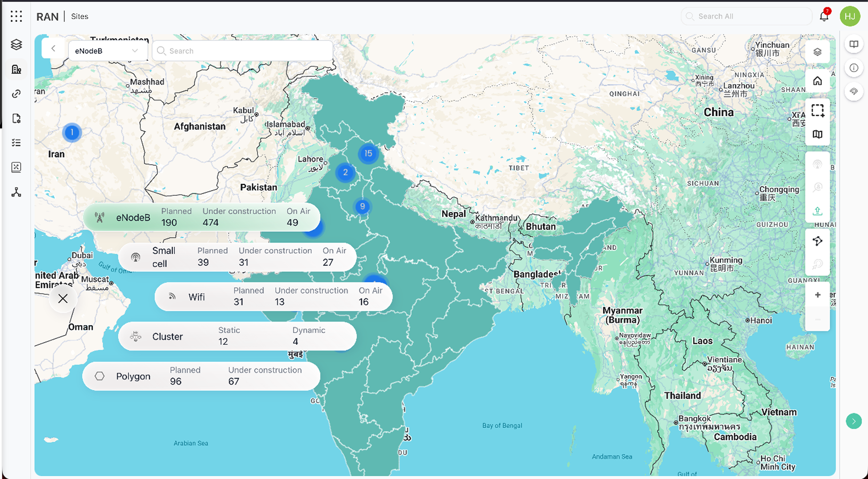Click Polygon Under construction count 67

tap(234, 381)
